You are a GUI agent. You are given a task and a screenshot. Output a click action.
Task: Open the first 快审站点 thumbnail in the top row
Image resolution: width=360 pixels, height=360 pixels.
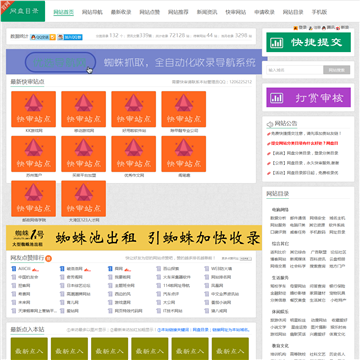(34, 109)
